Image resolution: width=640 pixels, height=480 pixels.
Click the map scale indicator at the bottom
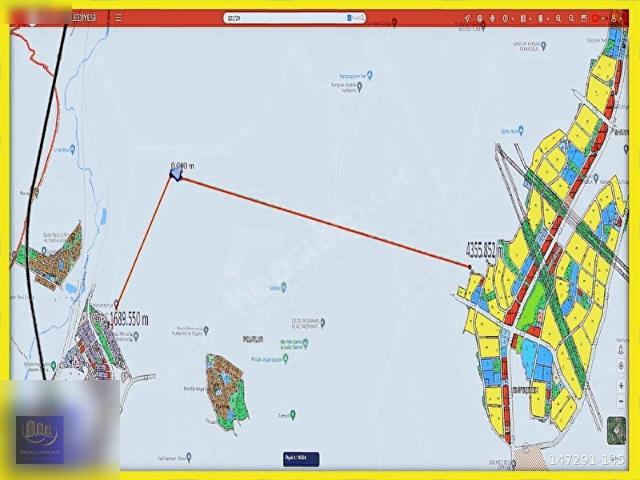coord(302,459)
